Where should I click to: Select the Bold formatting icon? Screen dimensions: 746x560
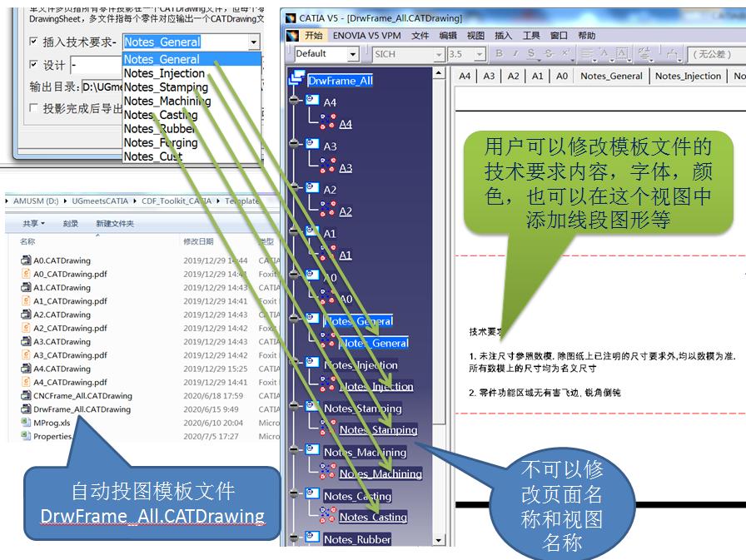pos(500,53)
